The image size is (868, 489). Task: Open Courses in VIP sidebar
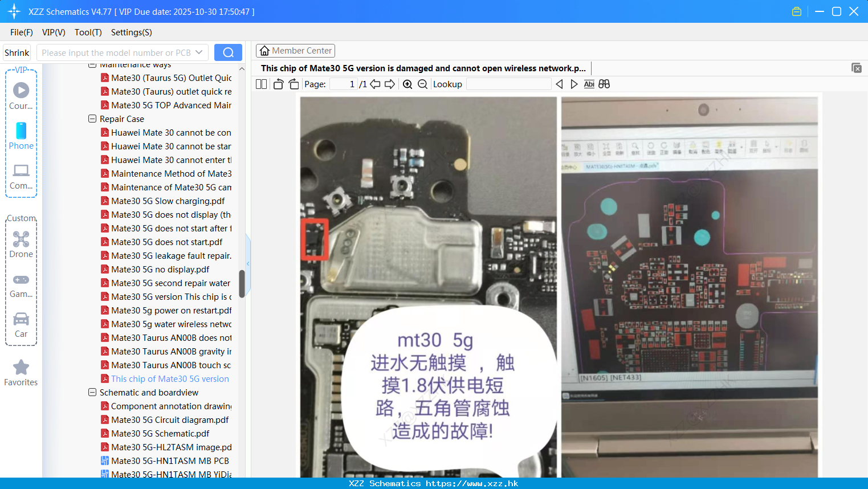21,96
